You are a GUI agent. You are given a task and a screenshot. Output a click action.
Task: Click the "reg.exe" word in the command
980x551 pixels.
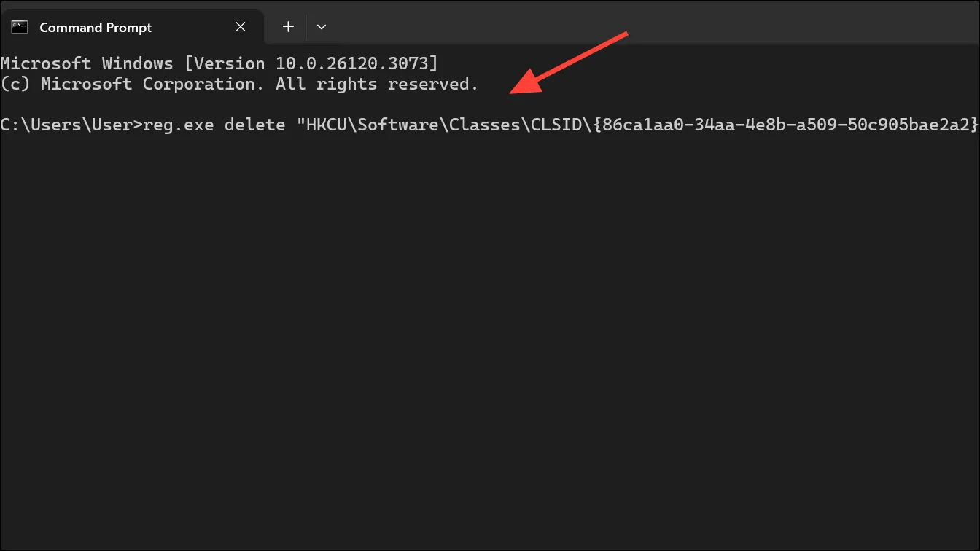(179, 125)
